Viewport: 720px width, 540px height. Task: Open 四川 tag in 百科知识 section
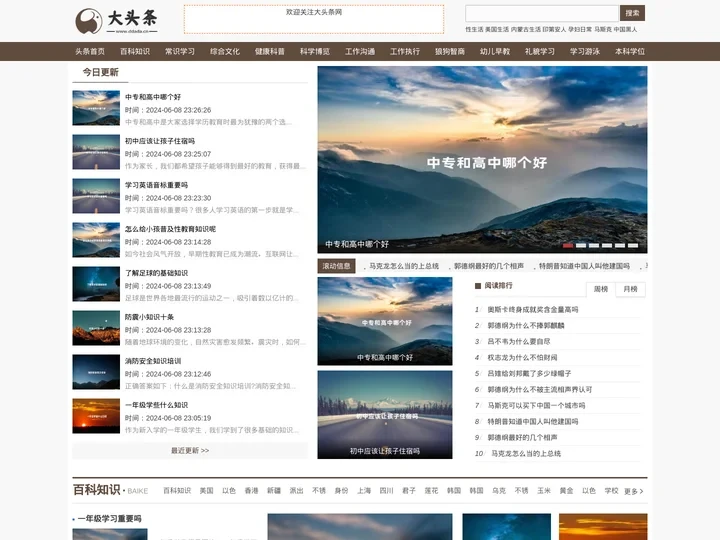387,491
